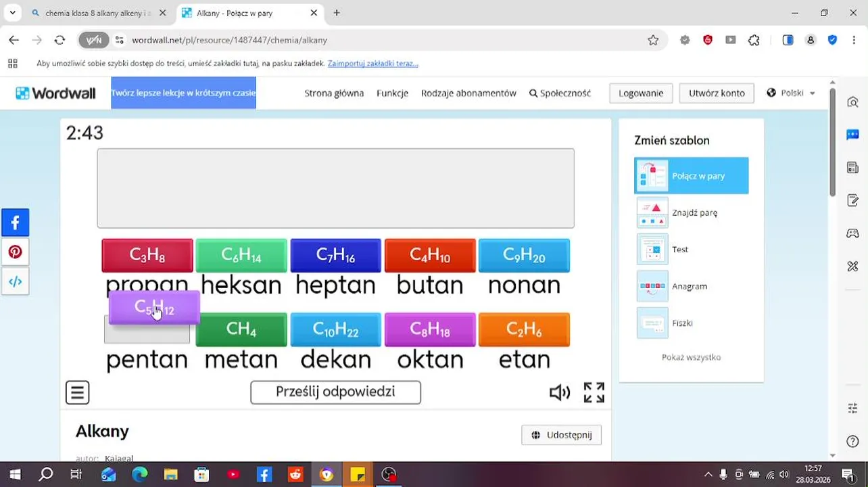Reload the page

[x=59, y=40]
